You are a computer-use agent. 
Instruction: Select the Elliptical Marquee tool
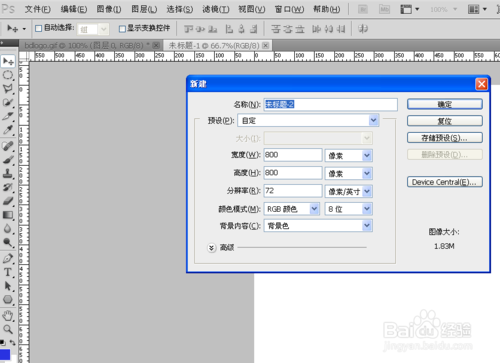coord(8,75)
